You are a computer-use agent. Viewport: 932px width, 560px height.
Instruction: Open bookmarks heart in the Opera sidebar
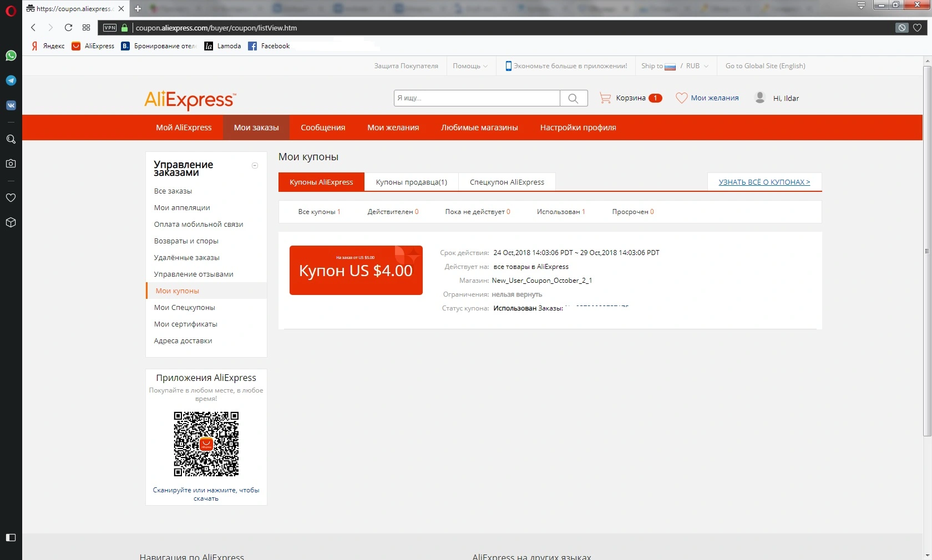coord(11,197)
